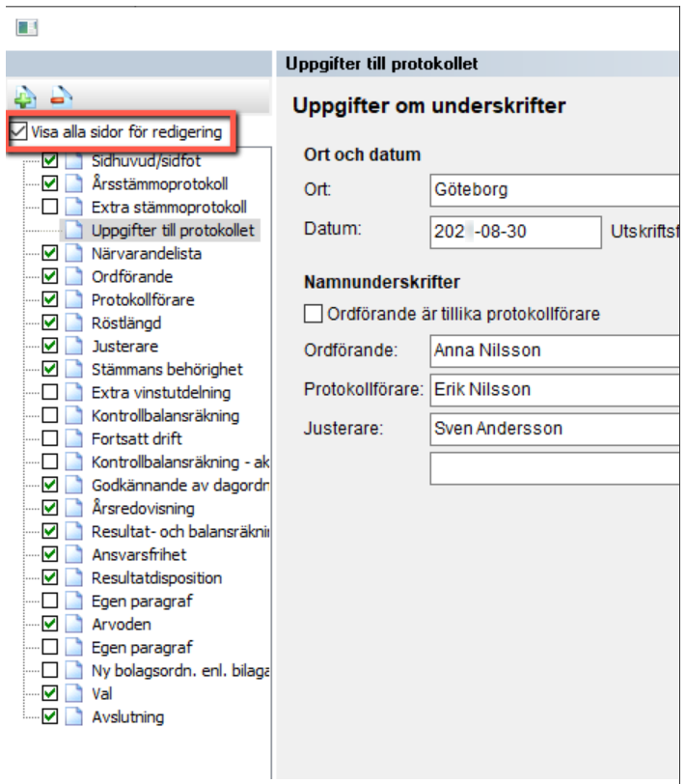Check 'Ordförande är tillika protokollförare' box
The image size is (686, 784).
pos(314,314)
